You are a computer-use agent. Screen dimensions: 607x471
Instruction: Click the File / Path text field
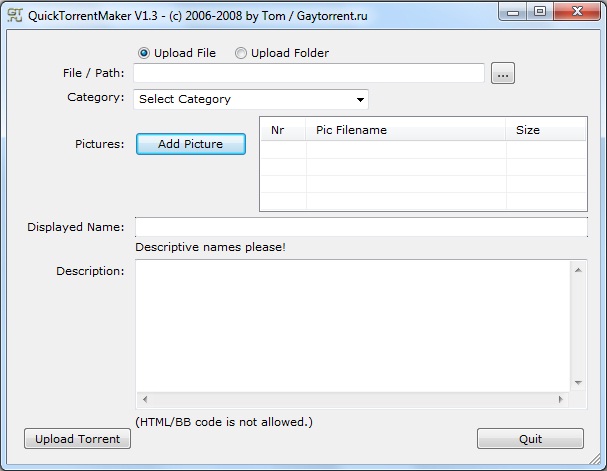[308, 73]
